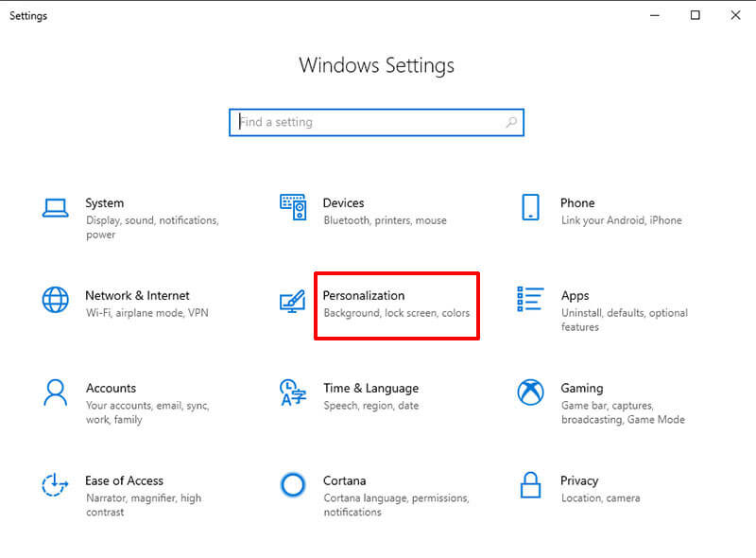Select the Phone icon

click(x=530, y=207)
